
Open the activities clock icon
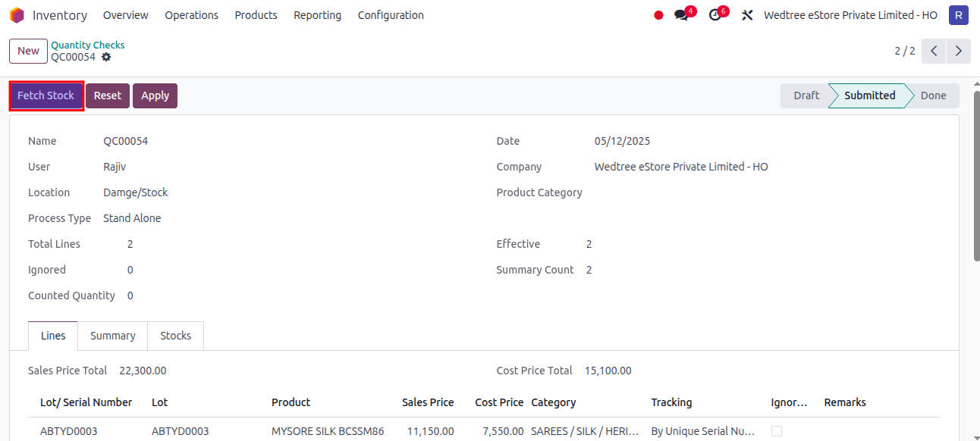pos(715,15)
